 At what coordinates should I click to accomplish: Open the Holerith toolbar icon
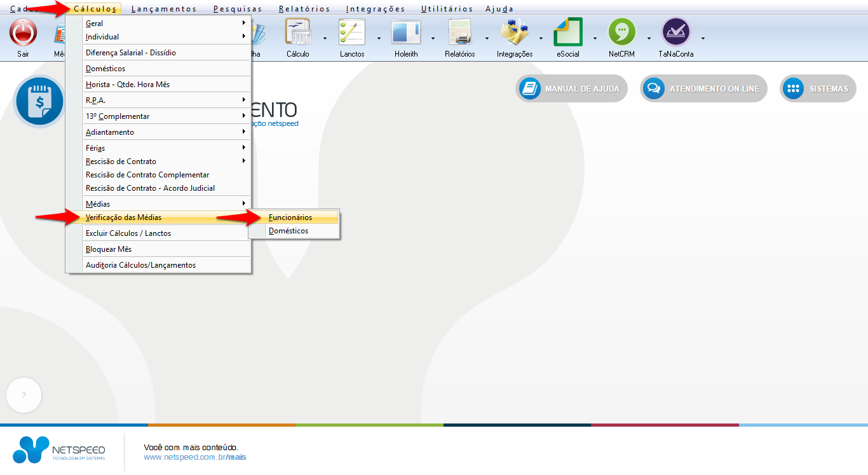(x=406, y=32)
